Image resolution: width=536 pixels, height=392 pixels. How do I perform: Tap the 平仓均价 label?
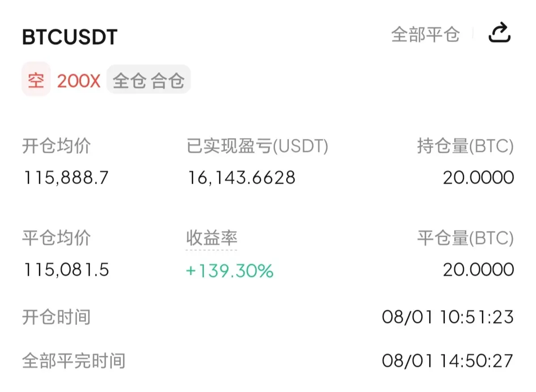[x=56, y=238]
